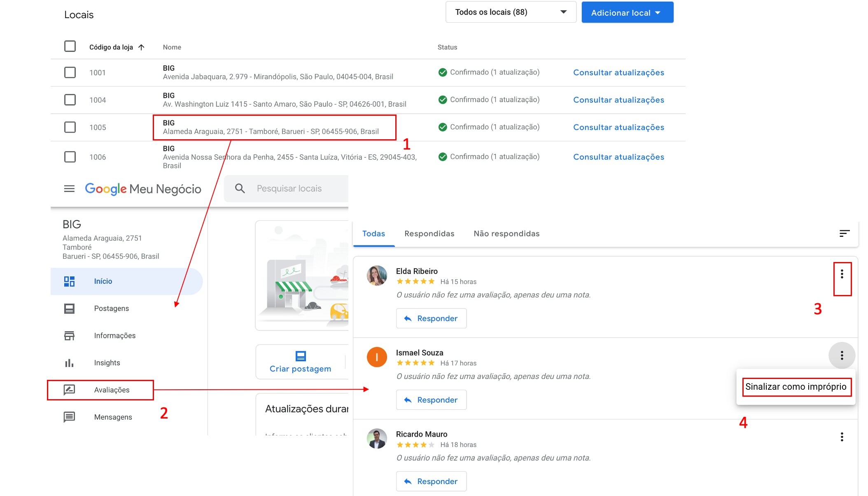Click reviewer name Ismael Souza
The image size is (868, 496).
[420, 353]
